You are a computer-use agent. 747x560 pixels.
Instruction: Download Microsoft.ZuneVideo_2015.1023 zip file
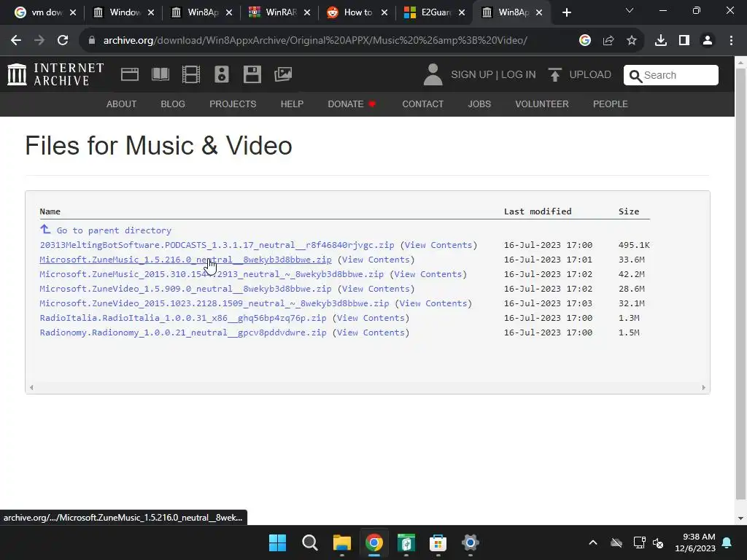pyautogui.click(x=214, y=304)
